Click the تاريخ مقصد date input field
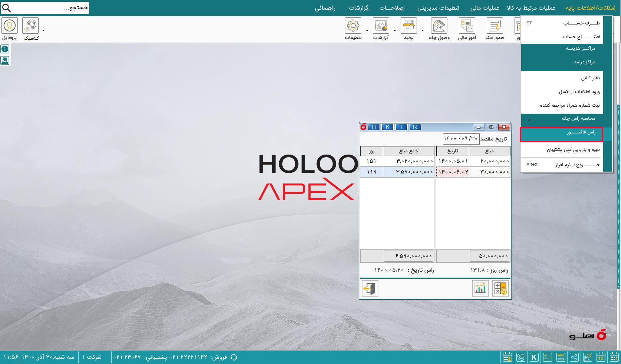 click(x=460, y=139)
